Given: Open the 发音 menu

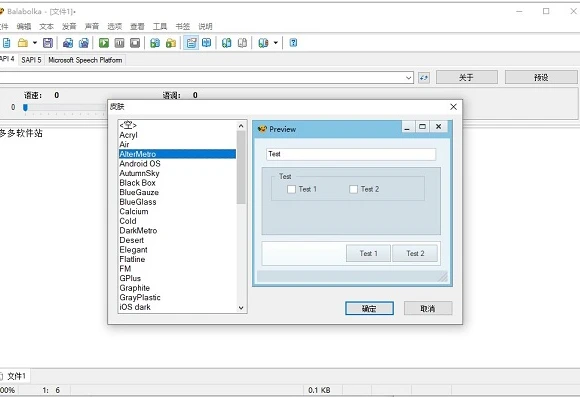Looking at the screenshot, I should click(x=69, y=26).
